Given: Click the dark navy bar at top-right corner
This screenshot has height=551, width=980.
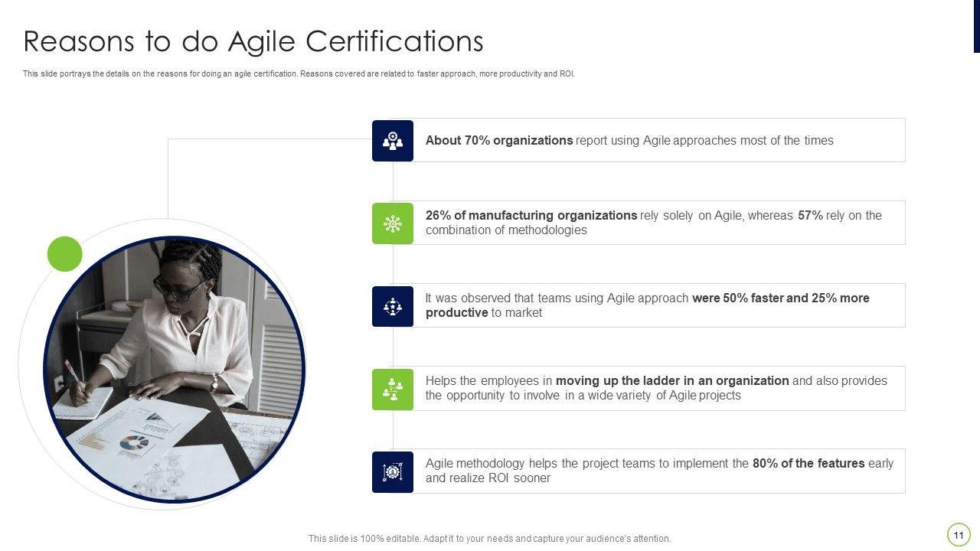Looking at the screenshot, I should coord(976,26).
